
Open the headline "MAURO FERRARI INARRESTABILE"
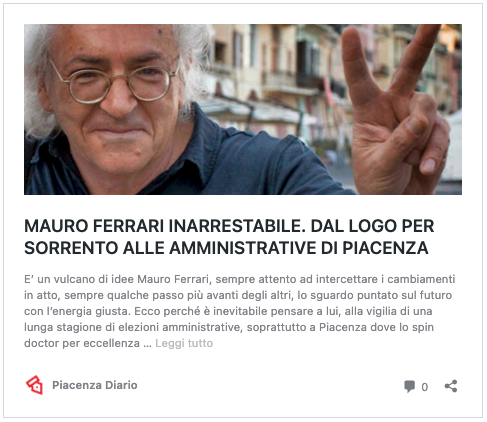pos(164,226)
